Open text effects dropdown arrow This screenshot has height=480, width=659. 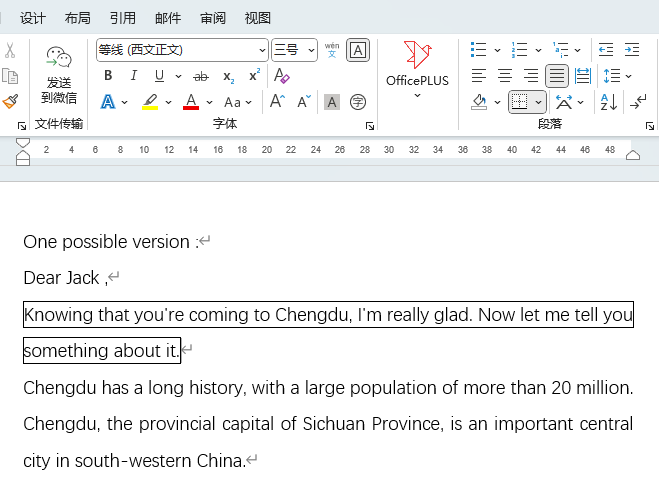tap(124, 102)
